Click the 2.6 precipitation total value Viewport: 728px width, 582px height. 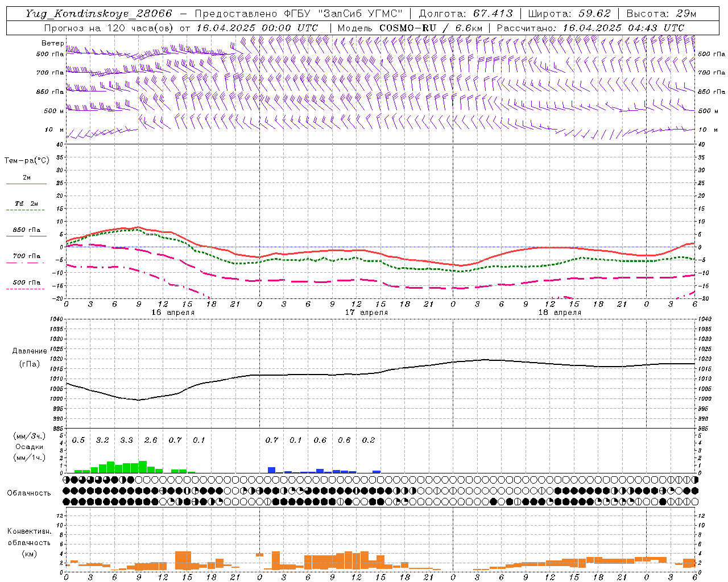pos(151,440)
